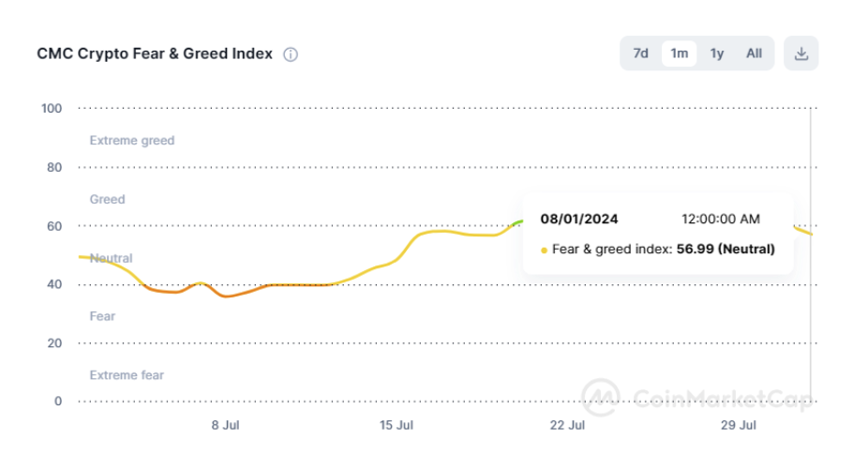
Task: Click the 29 Jul date marker
Action: click(739, 425)
